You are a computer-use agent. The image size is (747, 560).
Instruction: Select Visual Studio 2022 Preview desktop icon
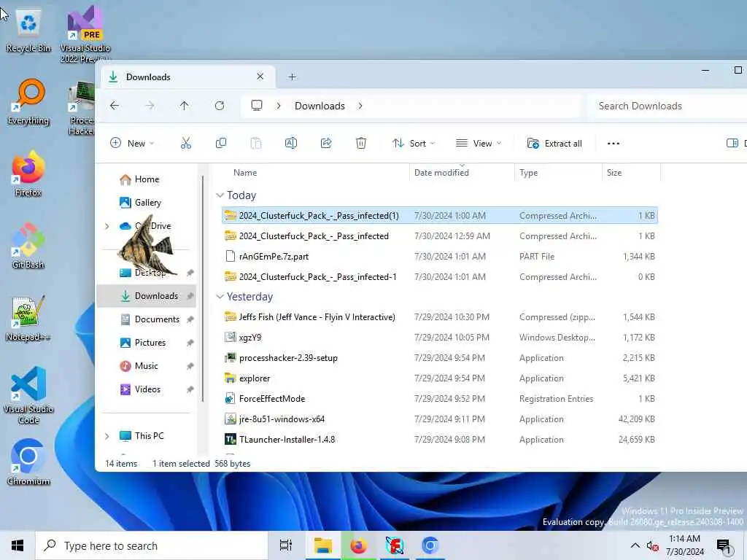85,34
